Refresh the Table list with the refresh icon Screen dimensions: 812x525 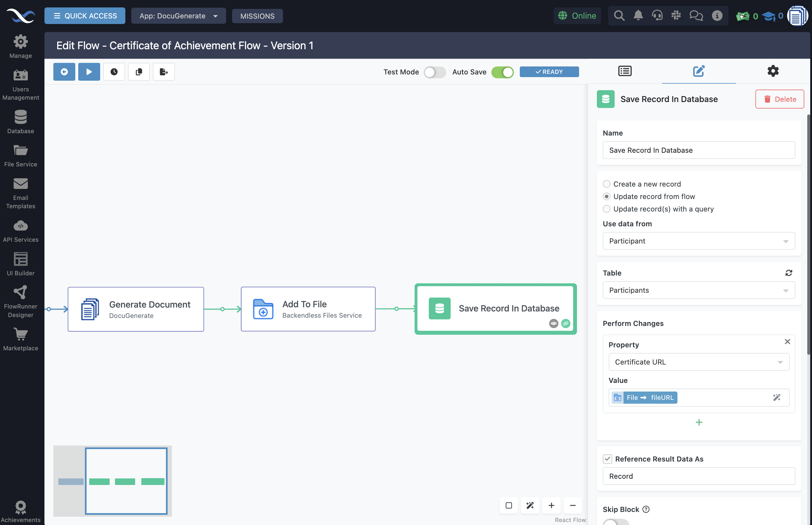pyautogui.click(x=789, y=273)
